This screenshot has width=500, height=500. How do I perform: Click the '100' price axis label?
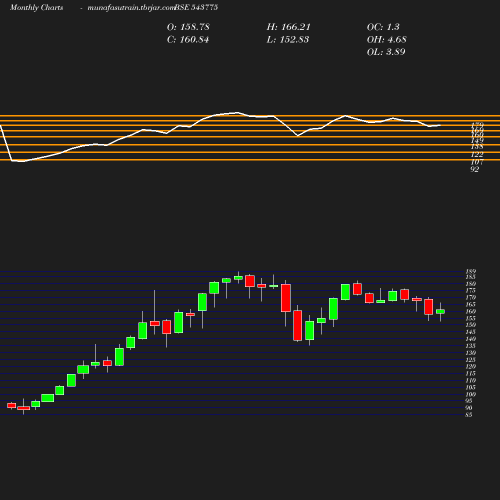[x=471, y=394]
